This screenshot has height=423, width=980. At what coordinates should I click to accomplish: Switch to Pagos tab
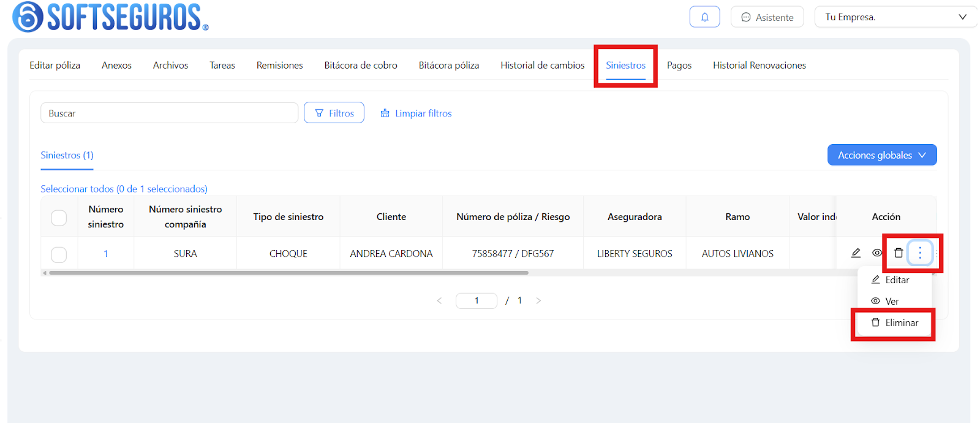[679, 65]
